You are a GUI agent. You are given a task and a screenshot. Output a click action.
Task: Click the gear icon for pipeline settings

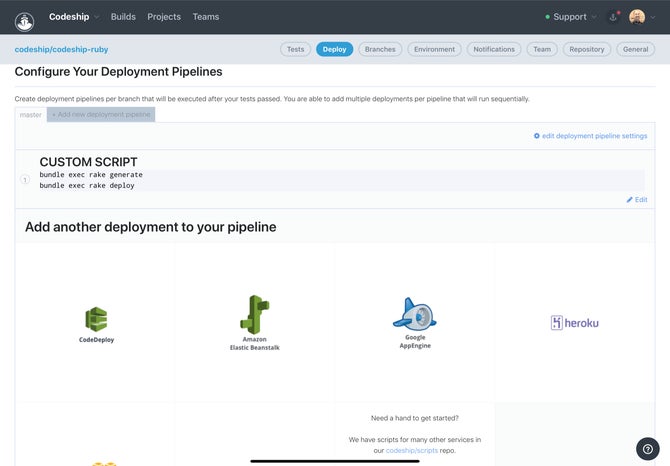tap(537, 136)
